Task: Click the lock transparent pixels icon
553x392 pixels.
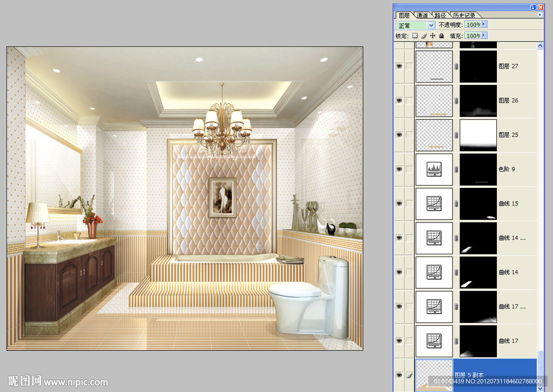Action: click(415, 36)
